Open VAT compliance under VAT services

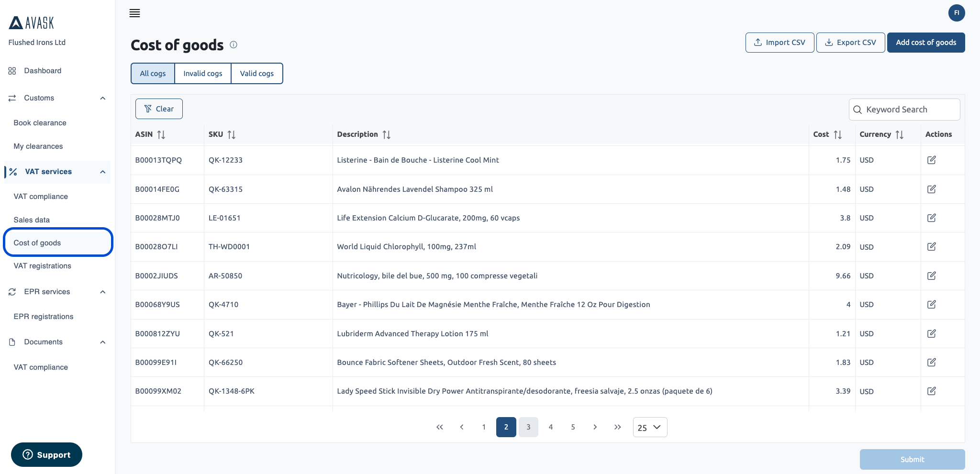click(41, 197)
